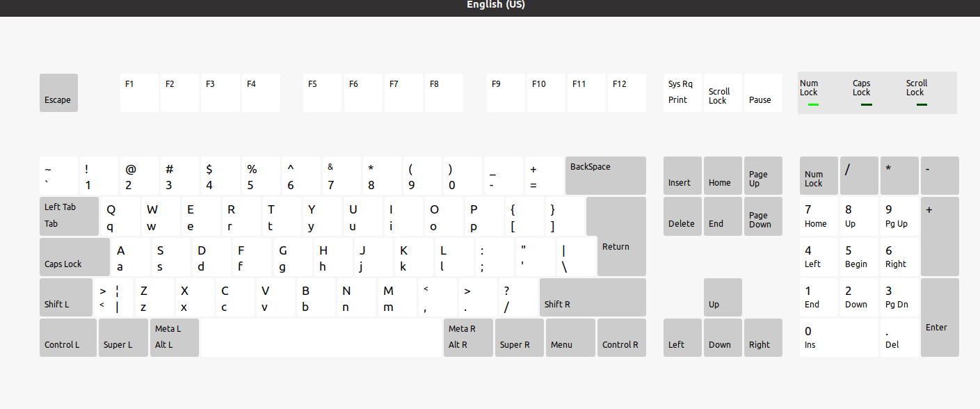Click the Left arrow key
The height and width of the screenshot is (409, 980).
[x=682, y=337]
